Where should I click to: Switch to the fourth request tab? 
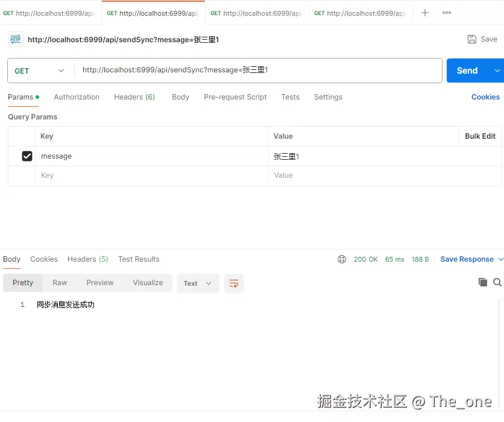[361, 13]
